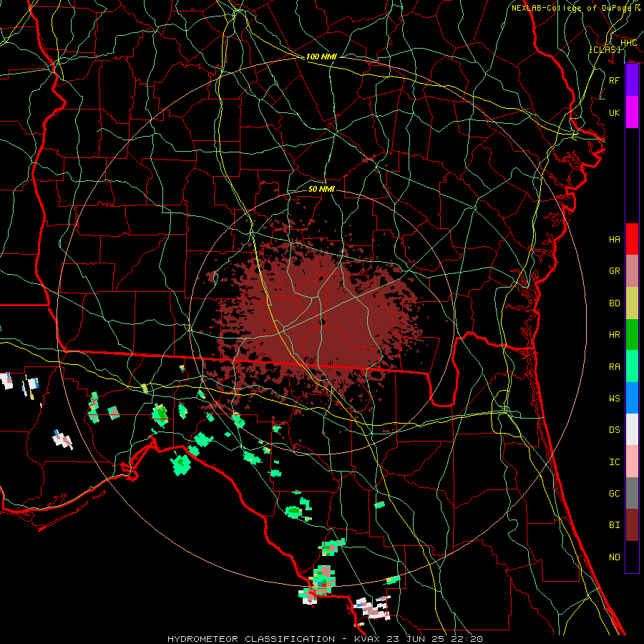Click the 'RA' legend label

click(x=614, y=367)
